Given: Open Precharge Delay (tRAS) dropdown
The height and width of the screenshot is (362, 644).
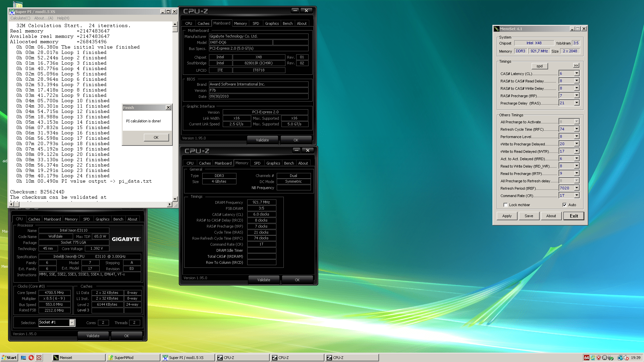Looking at the screenshot, I should 577,103.
